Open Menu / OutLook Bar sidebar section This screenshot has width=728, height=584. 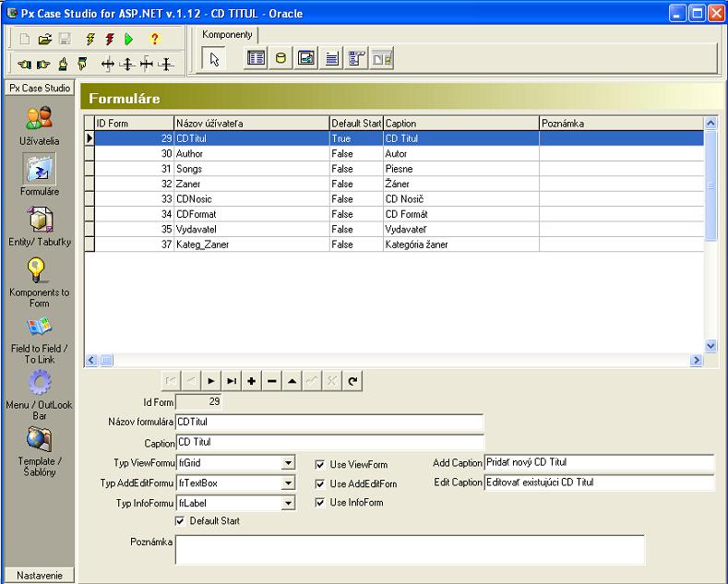pos(40,395)
